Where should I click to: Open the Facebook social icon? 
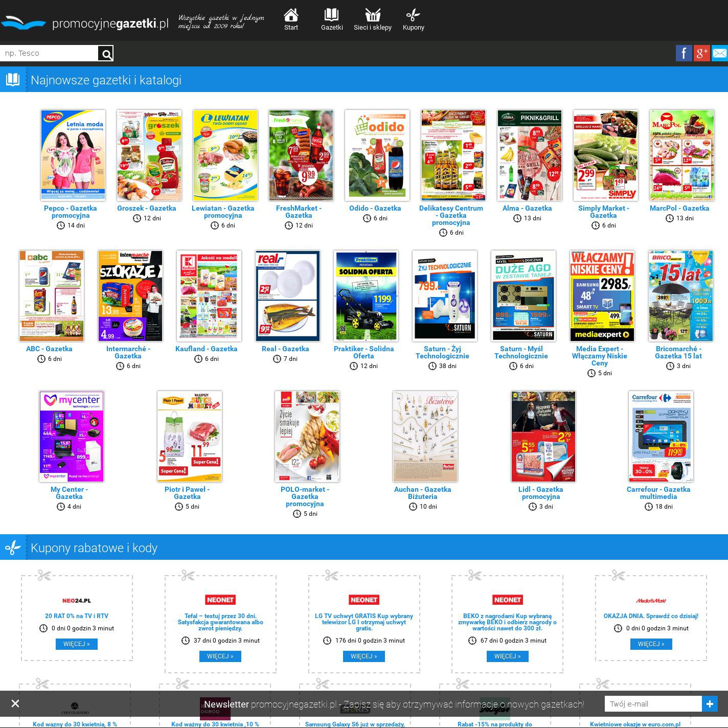click(684, 53)
